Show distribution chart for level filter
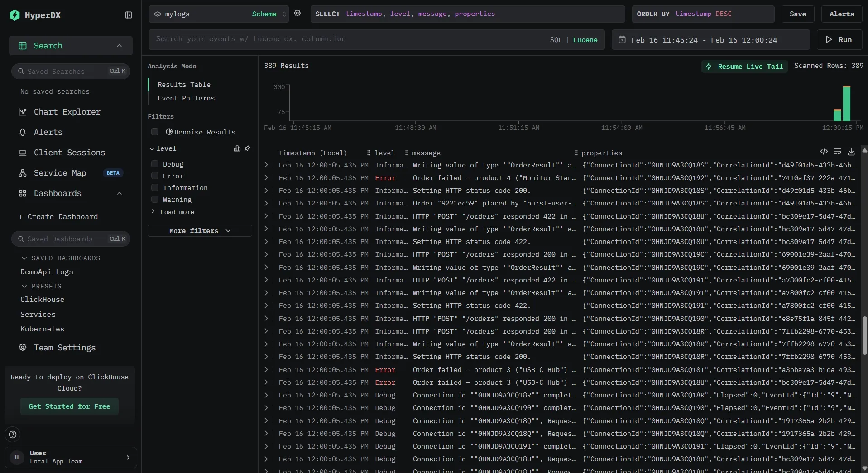Viewport: 868px width, 473px height. tap(237, 148)
